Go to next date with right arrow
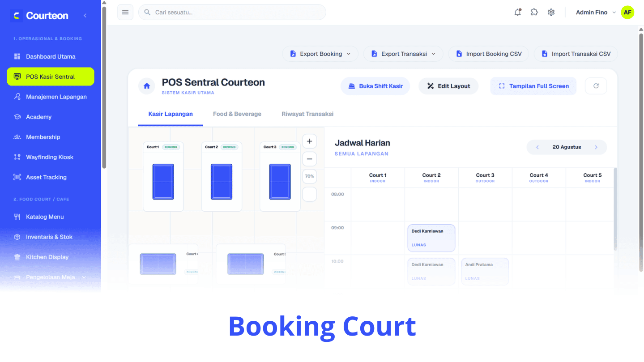644x362 pixels. point(596,147)
